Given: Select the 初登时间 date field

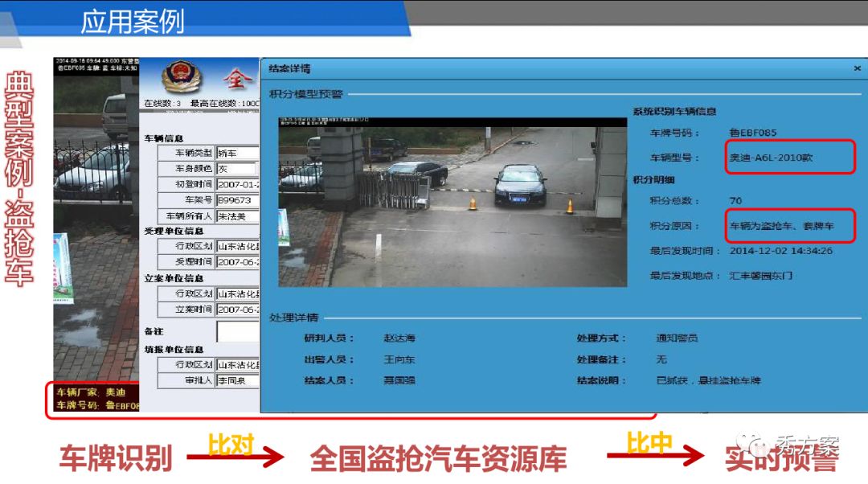Looking at the screenshot, I should click(237, 184).
